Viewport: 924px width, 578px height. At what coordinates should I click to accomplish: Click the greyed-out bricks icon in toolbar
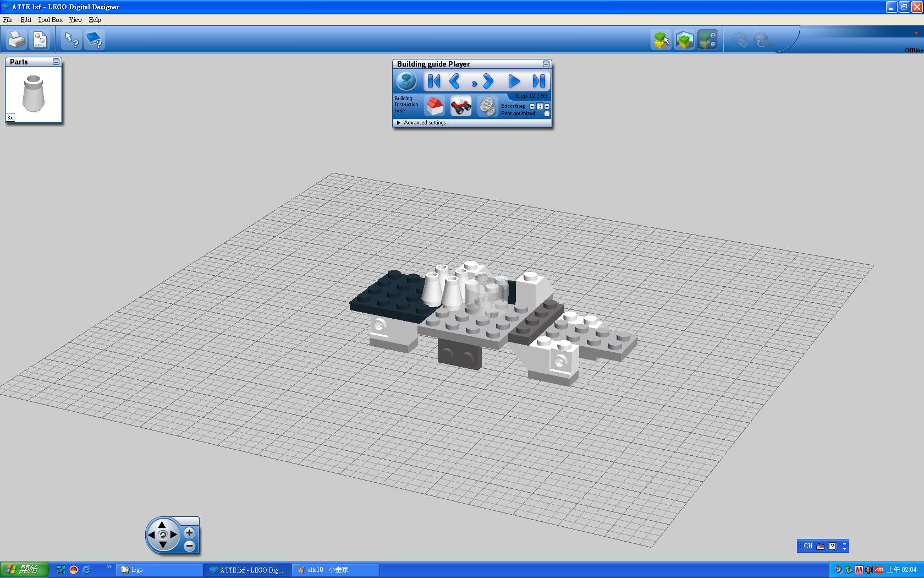[739, 40]
